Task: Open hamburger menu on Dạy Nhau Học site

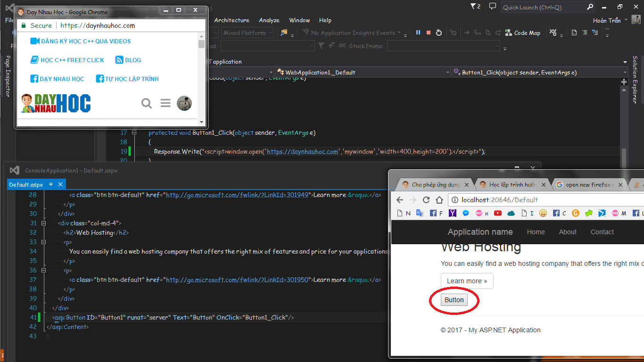Action: pyautogui.click(x=165, y=103)
